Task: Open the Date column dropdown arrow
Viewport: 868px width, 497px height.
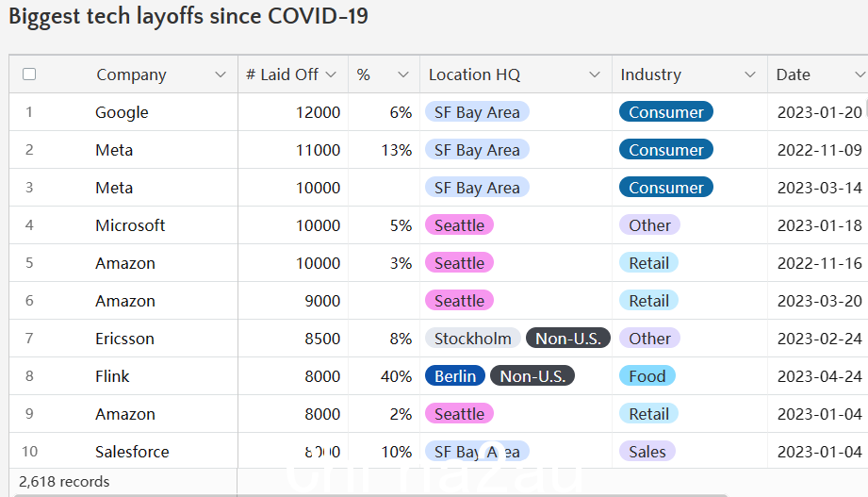Action: [x=860, y=75]
